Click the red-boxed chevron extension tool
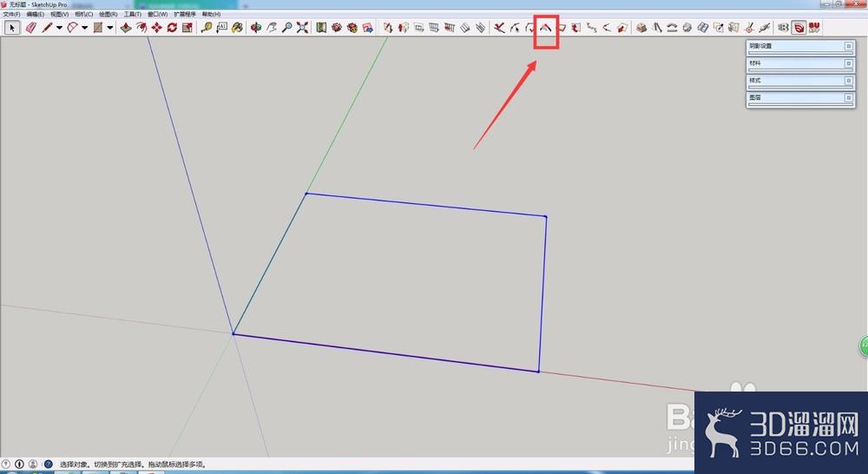Viewport: 868px width, 474px height. (x=546, y=27)
